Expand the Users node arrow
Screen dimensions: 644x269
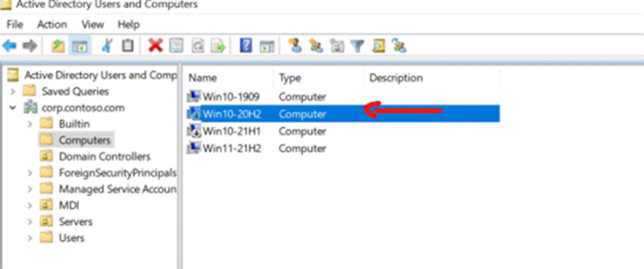(x=30, y=238)
